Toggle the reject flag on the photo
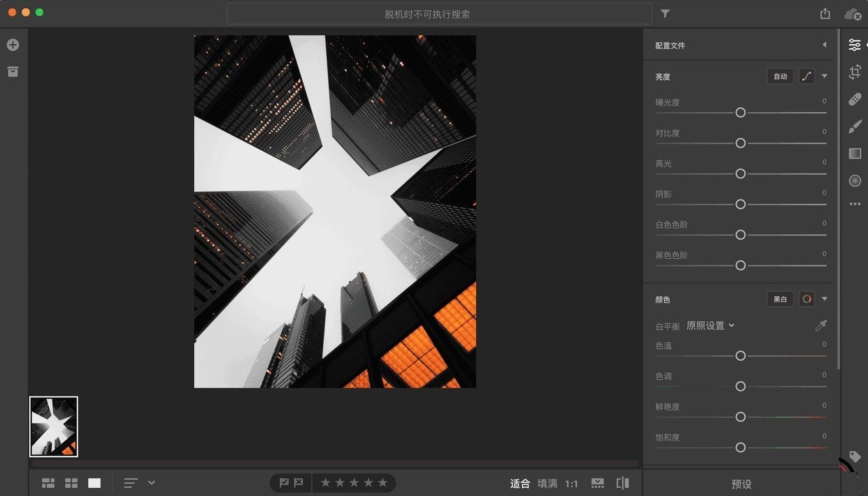Screen dimensions: 868x496 click(x=299, y=482)
